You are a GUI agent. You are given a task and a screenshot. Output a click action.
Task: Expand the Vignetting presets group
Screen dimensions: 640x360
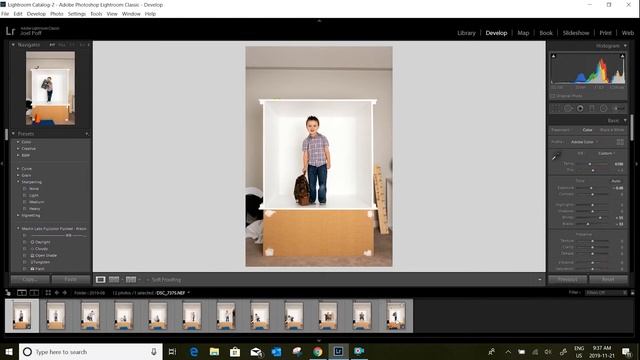pos(18,215)
